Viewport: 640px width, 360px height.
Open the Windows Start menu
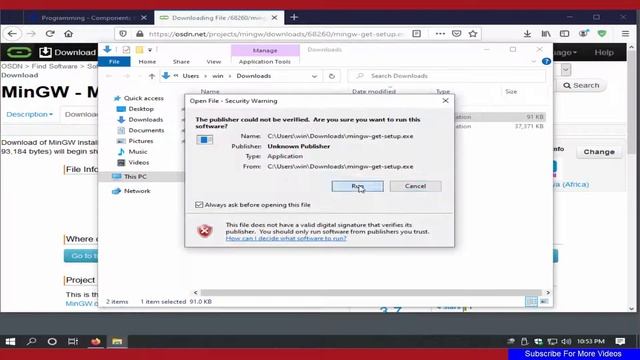[x=10, y=342]
